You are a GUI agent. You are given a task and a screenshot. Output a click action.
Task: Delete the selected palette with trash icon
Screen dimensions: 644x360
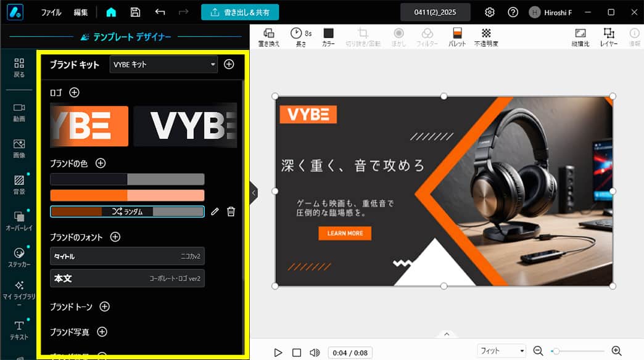pos(231,211)
